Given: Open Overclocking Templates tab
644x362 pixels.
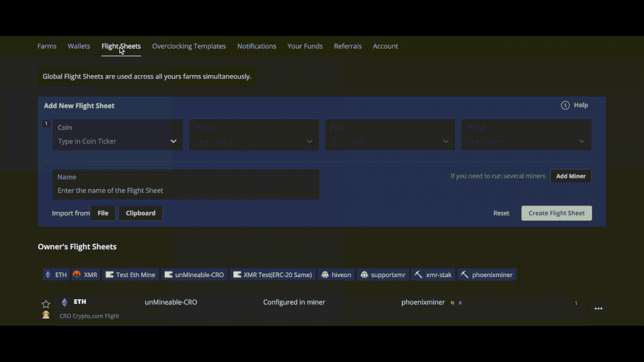Looking at the screenshot, I should point(189,46).
